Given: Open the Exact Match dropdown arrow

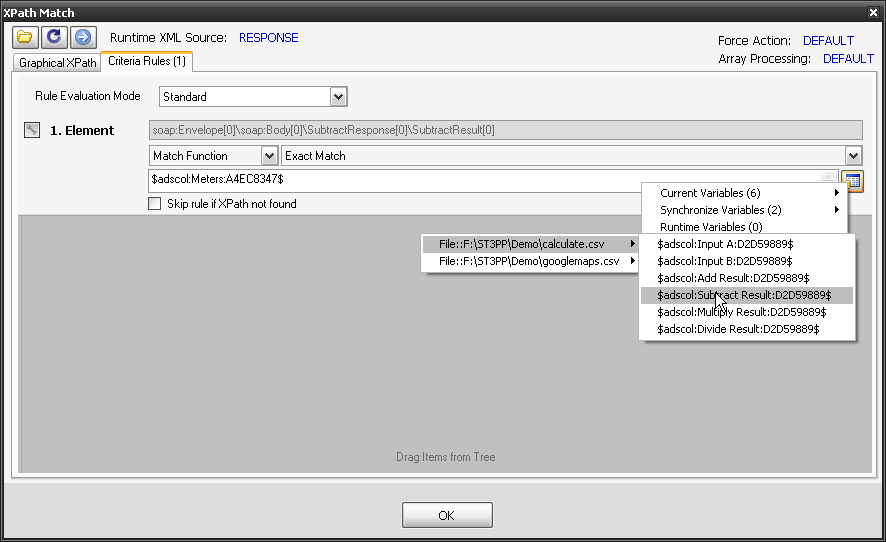Looking at the screenshot, I should [x=853, y=155].
